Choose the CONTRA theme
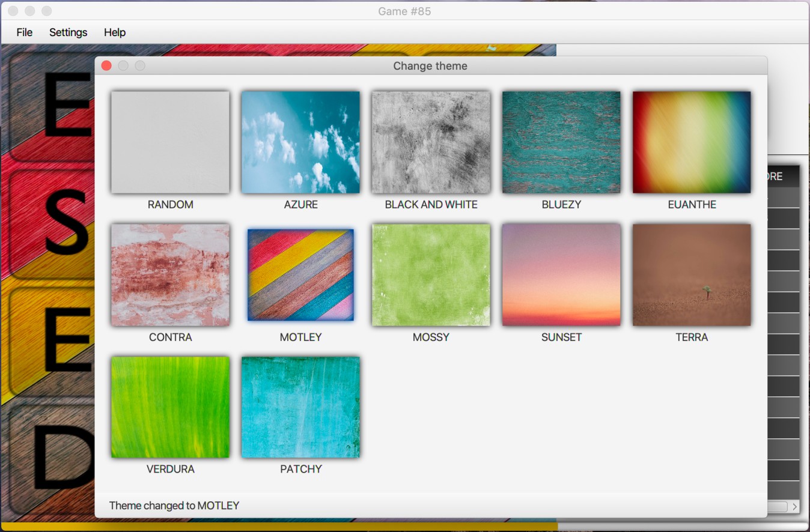Viewport: 810px width, 532px height. [x=170, y=274]
